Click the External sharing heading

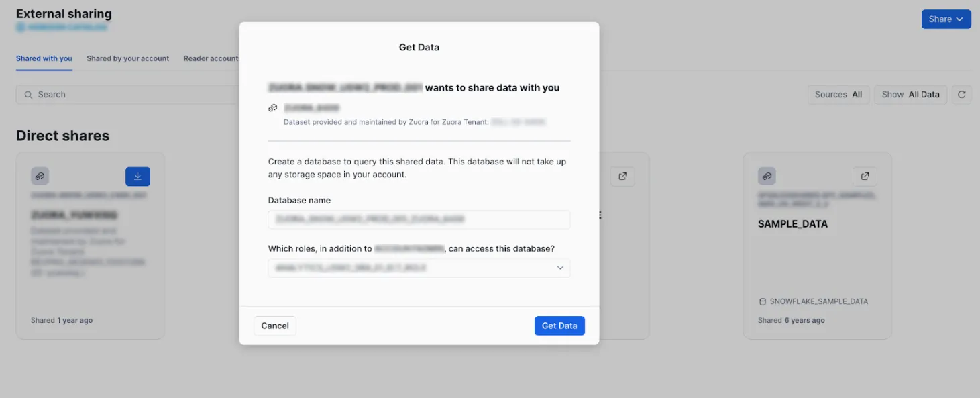[64, 13]
